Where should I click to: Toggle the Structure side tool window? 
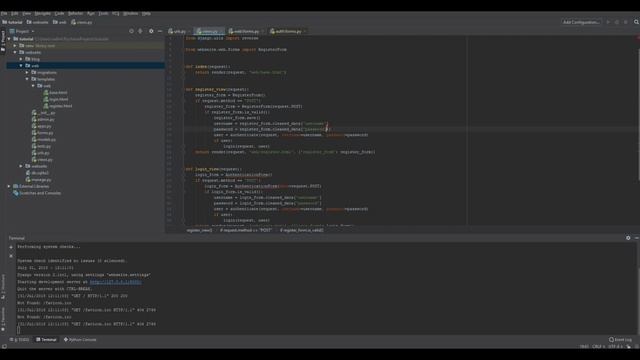click(x=3, y=287)
